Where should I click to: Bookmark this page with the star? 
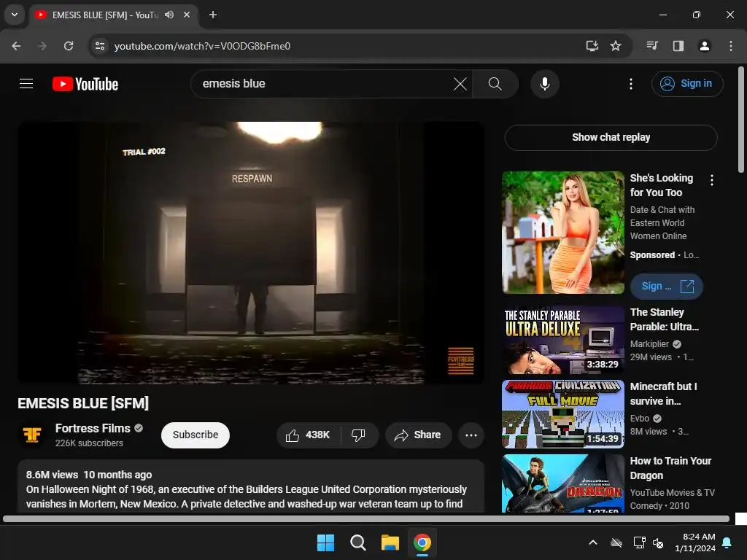[x=616, y=46]
